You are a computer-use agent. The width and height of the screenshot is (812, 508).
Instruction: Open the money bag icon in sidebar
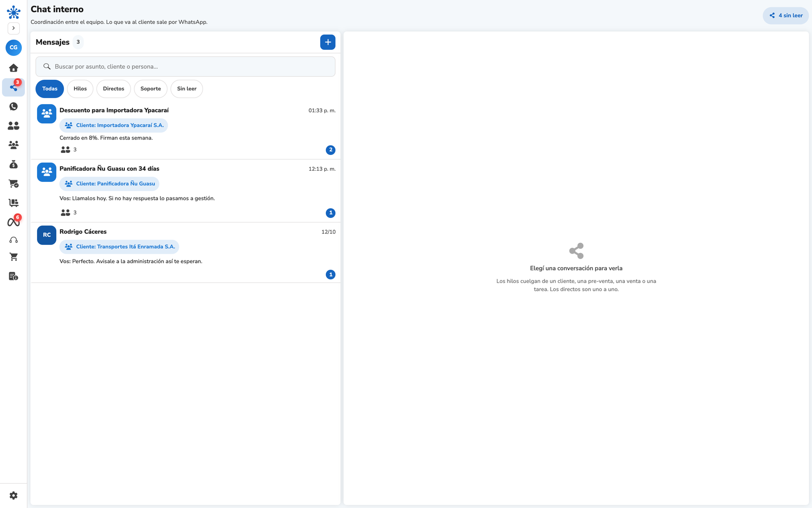point(14,165)
